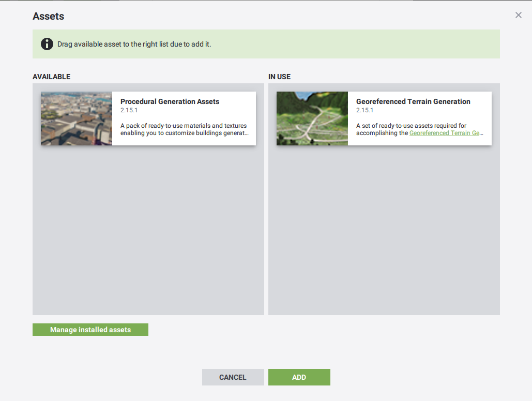
Task: Select the Georeferenced Terrain Generation title
Action: click(x=413, y=101)
